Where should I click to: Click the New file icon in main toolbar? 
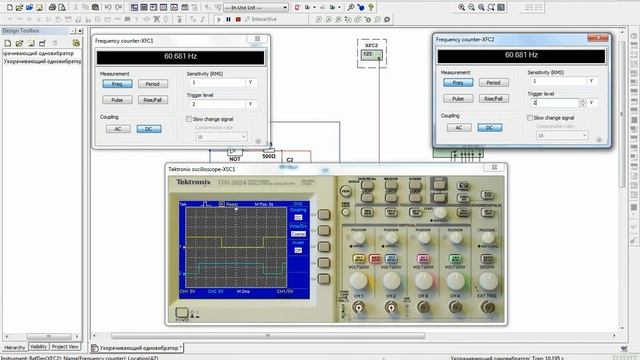[x=10, y=7]
